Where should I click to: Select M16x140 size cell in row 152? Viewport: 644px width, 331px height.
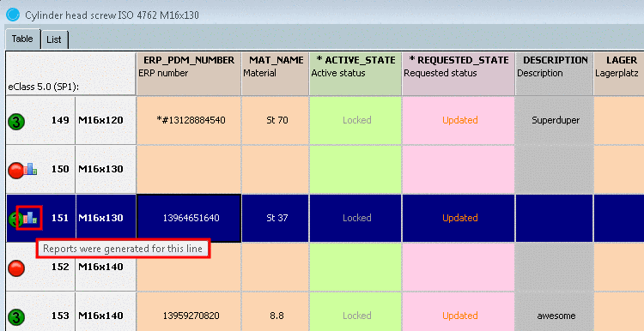tap(106, 267)
